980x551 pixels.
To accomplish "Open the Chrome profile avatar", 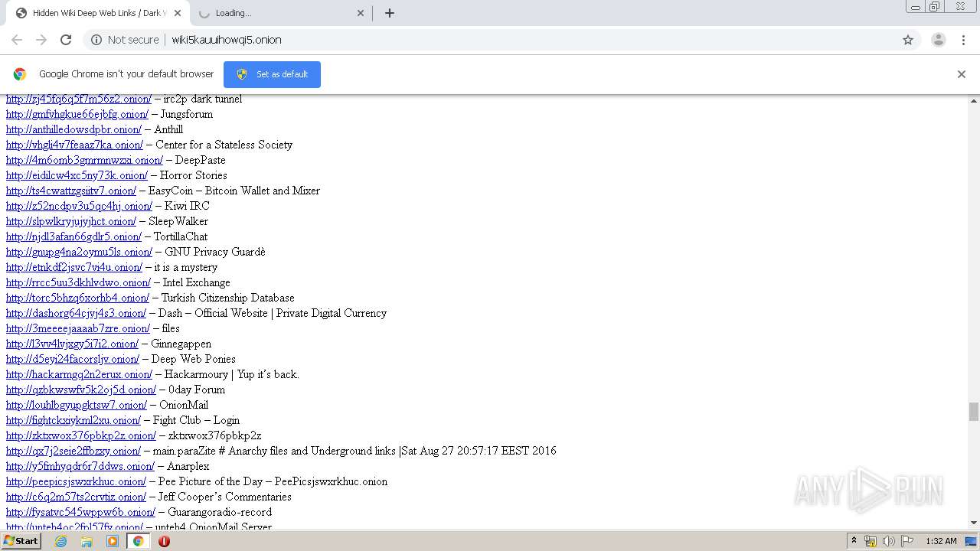I will tap(939, 40).
